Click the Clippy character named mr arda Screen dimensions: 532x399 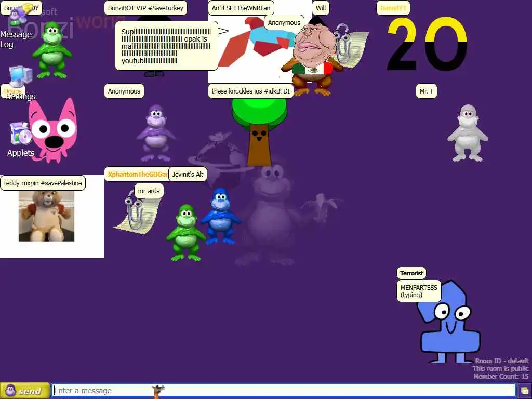tap(137, 212)
